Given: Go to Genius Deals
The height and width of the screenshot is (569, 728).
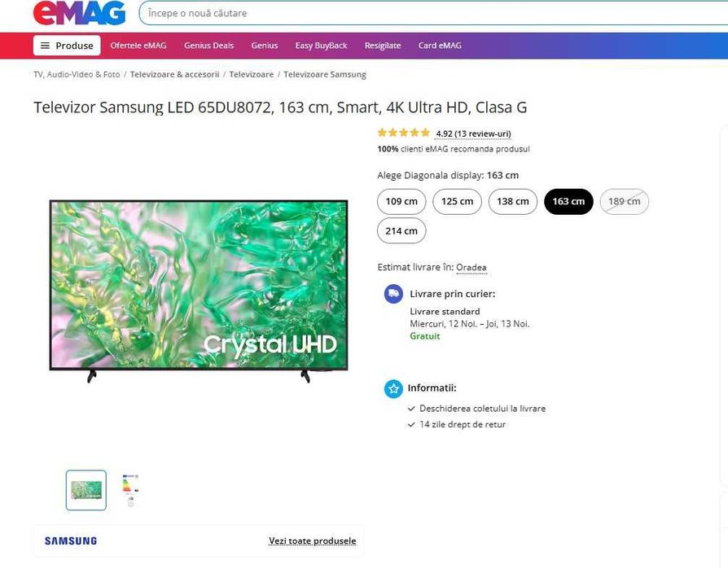Looking at the screenshot, I should coord(209,46).
